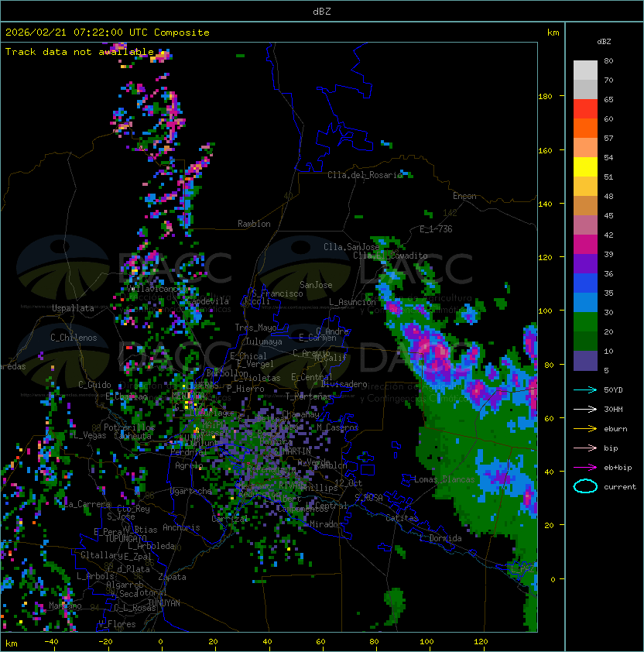Click the 'Agrelo' map label

[189, 465]
